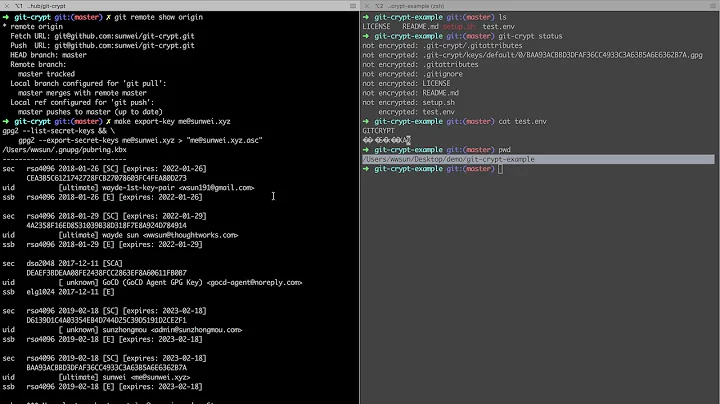The image size is (720, 404).
Task: Click the command prompt cursor in right pane
Action: click(500, 169)
